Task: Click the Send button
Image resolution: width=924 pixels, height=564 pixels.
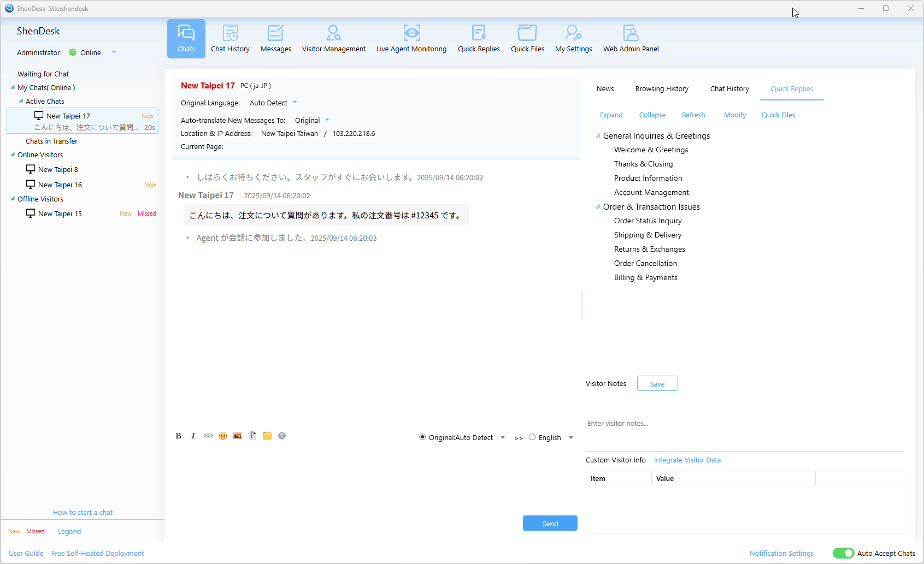Action: click(550, 523)
